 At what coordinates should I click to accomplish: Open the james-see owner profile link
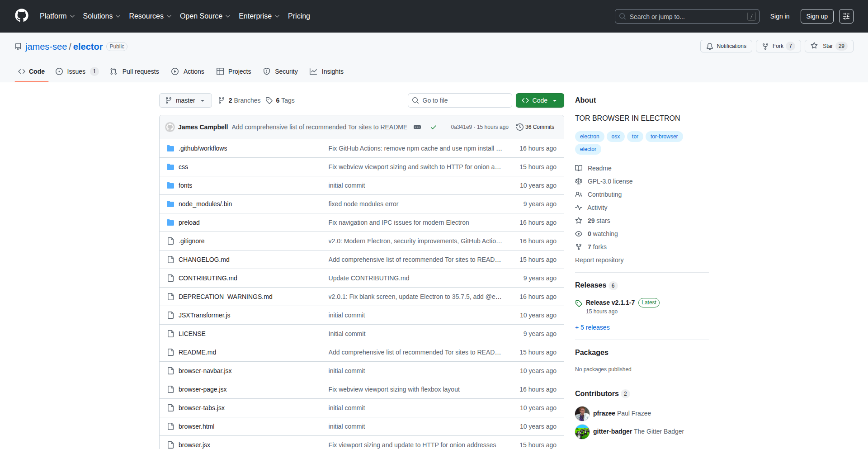coord(46,47)
